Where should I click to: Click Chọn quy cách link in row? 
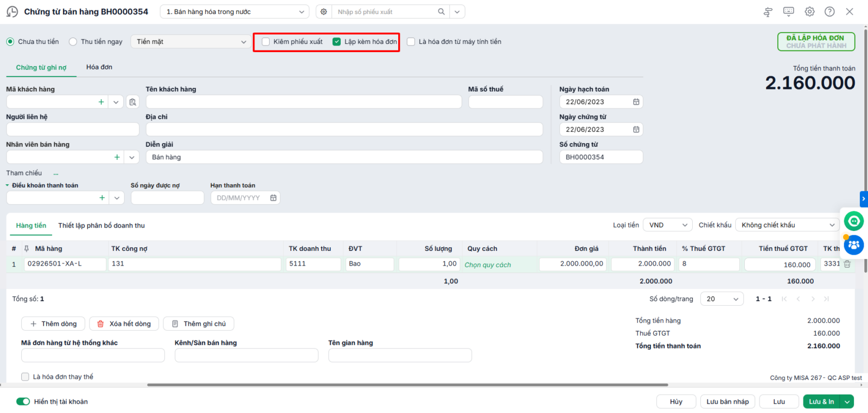point(488,265)
